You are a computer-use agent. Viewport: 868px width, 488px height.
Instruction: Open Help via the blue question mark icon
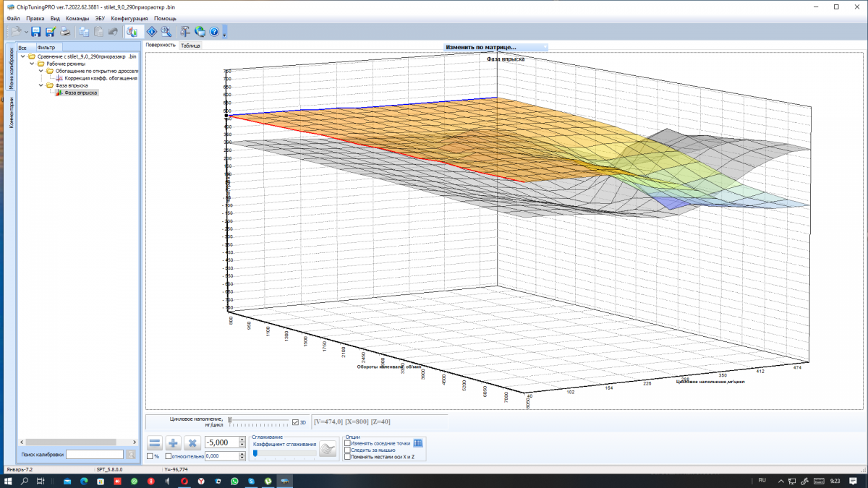[x=214, y=32]
